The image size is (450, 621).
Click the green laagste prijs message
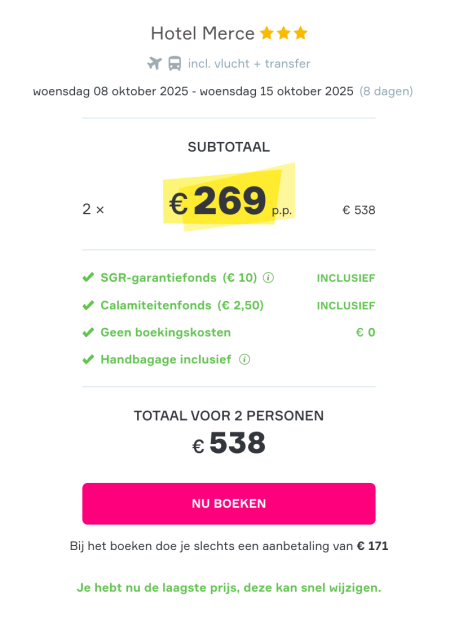point(229,587)
